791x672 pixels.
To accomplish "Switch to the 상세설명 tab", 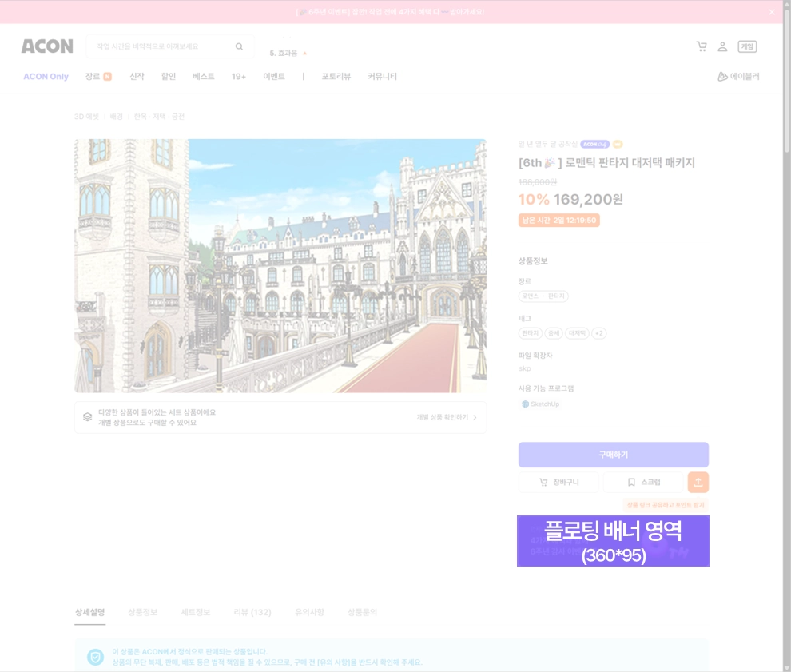I will (89, 612).
